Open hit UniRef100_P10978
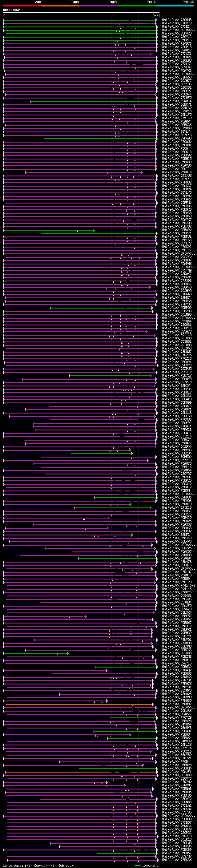This screenshot has width=197, height=868. [177, 43]
